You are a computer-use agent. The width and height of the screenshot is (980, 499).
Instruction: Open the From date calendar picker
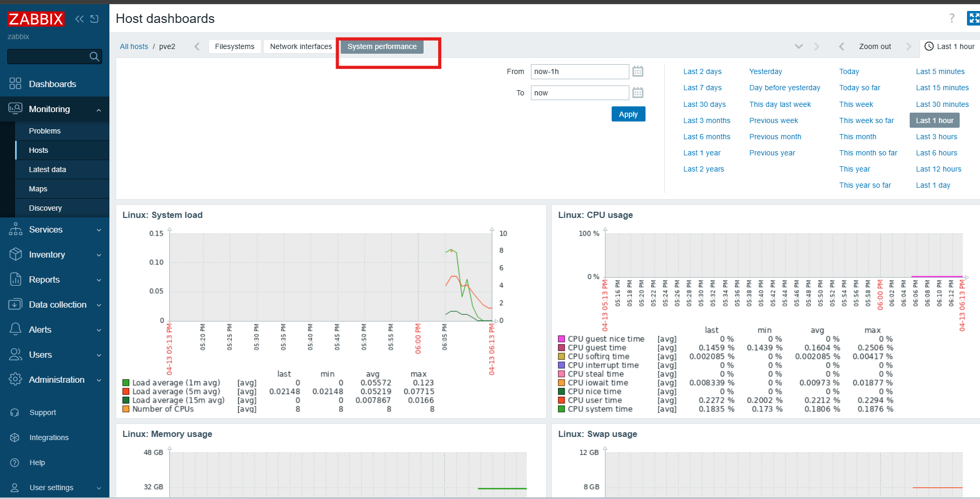[638, 71]
